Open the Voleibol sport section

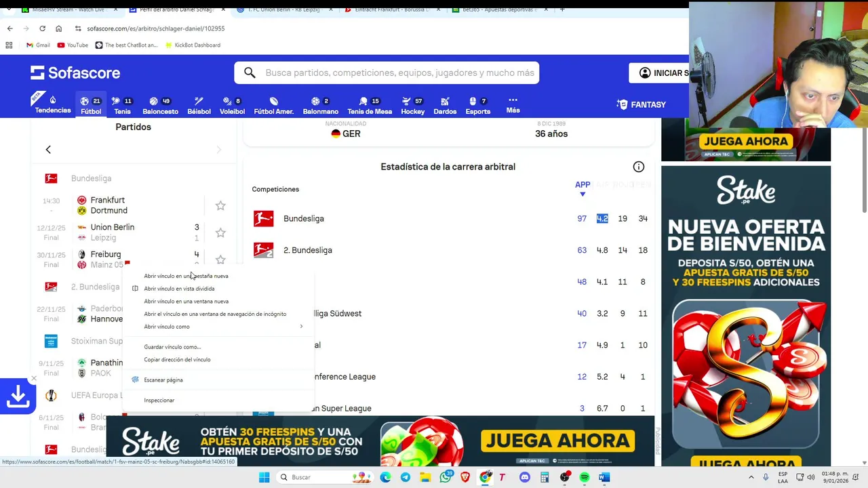click(232, 105)
